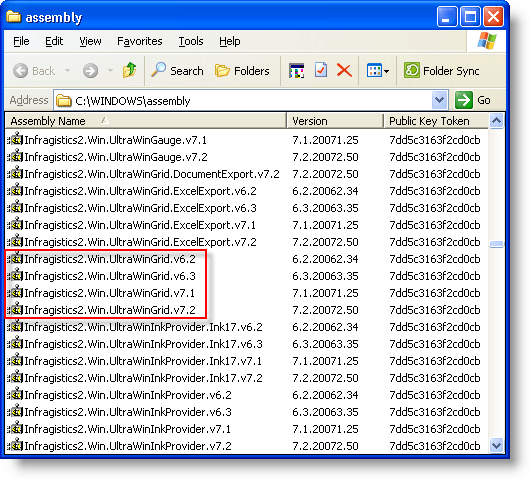Open the Favorites menu
Screen dimensions: 530x479
pyautogui.click(x=140, y=41)
